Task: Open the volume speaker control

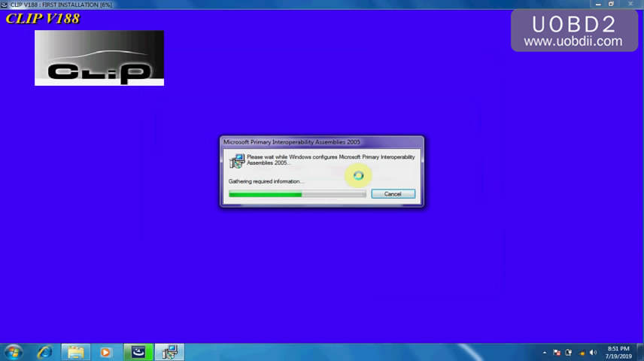Action: [593, 352]
